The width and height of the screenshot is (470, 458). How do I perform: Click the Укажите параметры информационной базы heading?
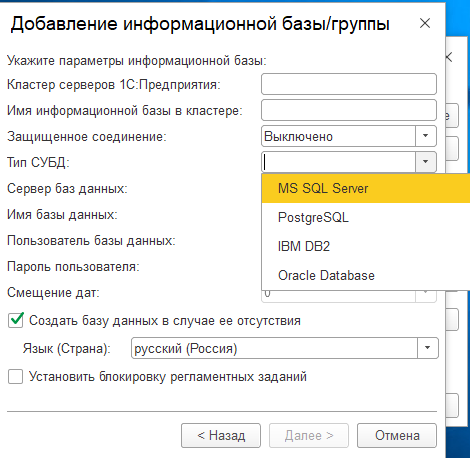point(137,61)
